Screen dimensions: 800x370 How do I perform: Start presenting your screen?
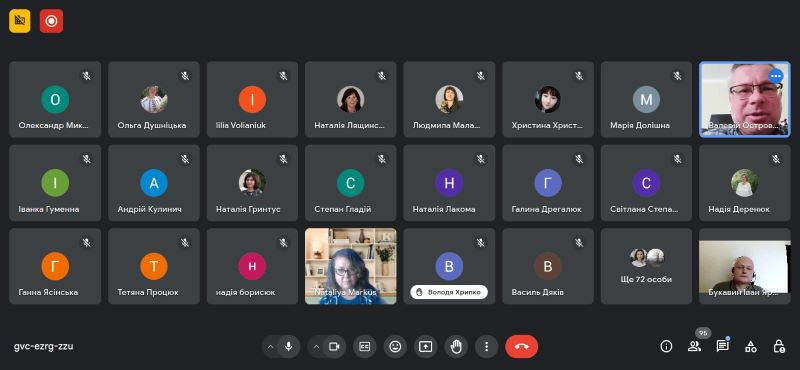[x=425, y=347]
